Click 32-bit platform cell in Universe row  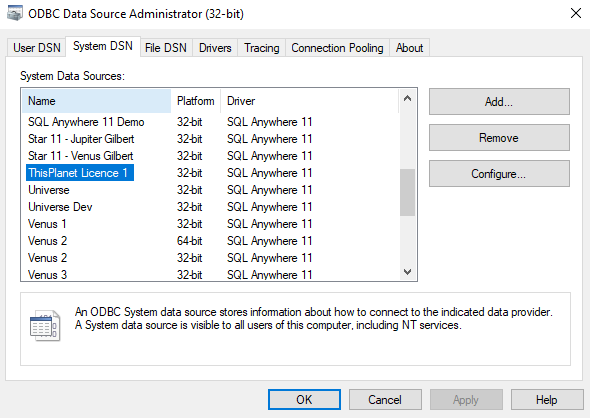[190, 190]
